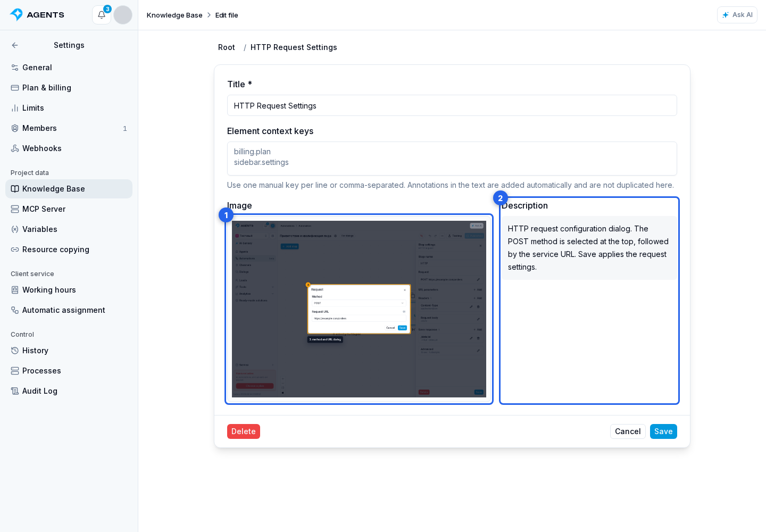
Task: Go back using Settings arrow
Action: [15, 45]
